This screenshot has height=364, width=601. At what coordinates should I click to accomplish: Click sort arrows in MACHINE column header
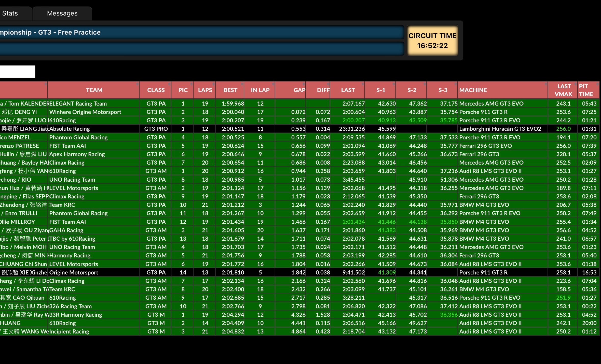(546, 84)
